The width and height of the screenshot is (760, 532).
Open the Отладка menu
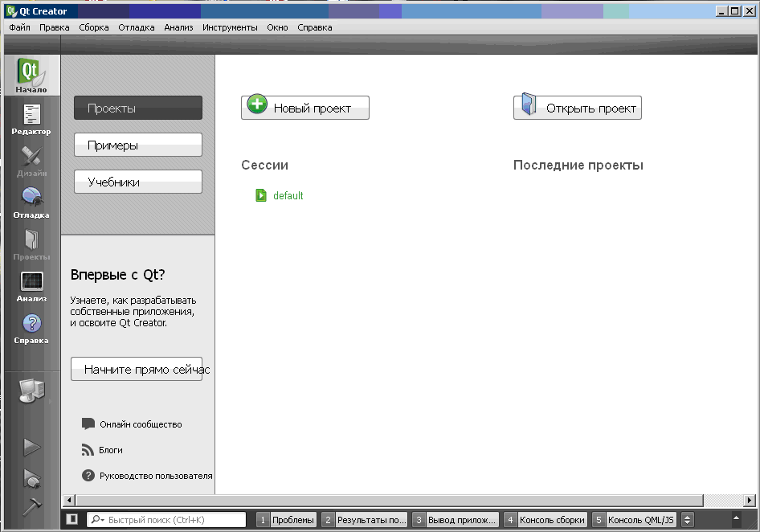click(x=137, y=27)
